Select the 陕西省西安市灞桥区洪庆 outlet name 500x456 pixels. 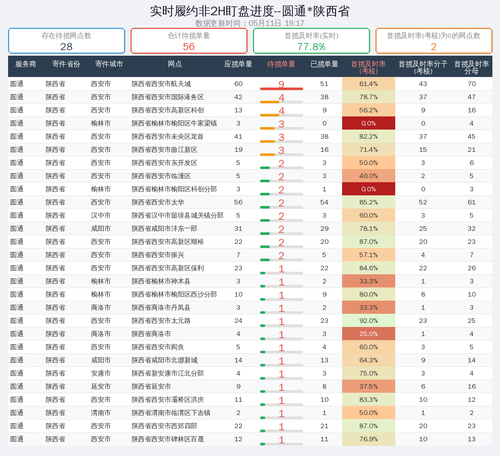click(167, 400)
